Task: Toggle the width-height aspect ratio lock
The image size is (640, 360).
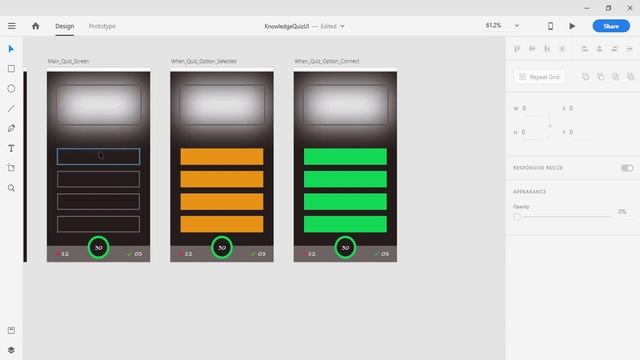Action: point(550,125)
